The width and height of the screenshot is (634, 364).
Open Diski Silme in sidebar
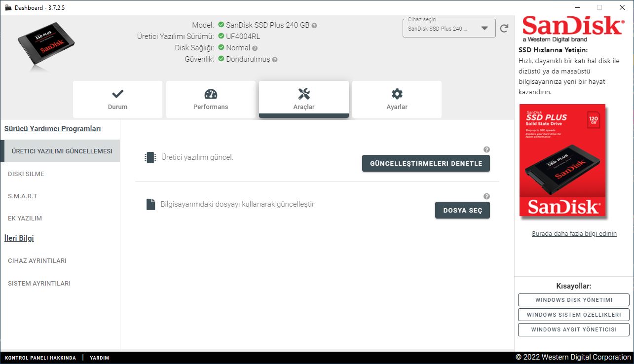(x=60, y=174)
